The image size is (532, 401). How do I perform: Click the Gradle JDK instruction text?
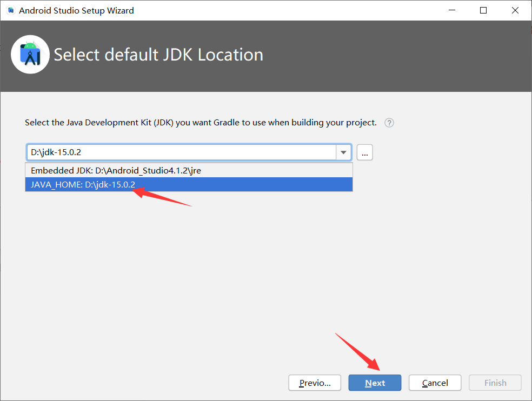click(200, 123)
